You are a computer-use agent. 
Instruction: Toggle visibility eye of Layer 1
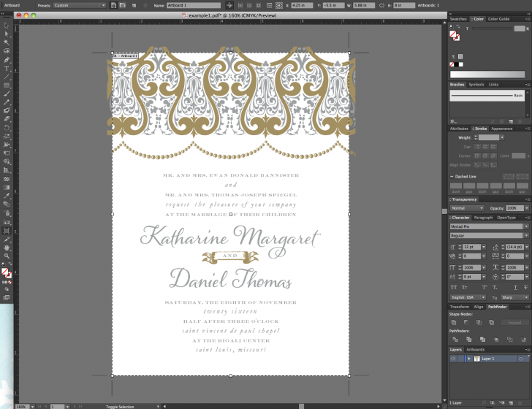tap(453, 359)
